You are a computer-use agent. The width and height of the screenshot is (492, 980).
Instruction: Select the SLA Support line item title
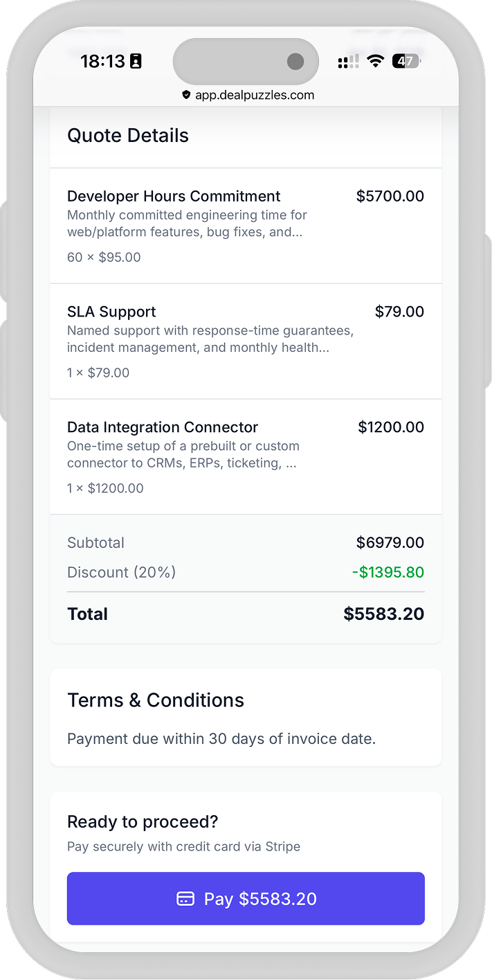[111, 312]
